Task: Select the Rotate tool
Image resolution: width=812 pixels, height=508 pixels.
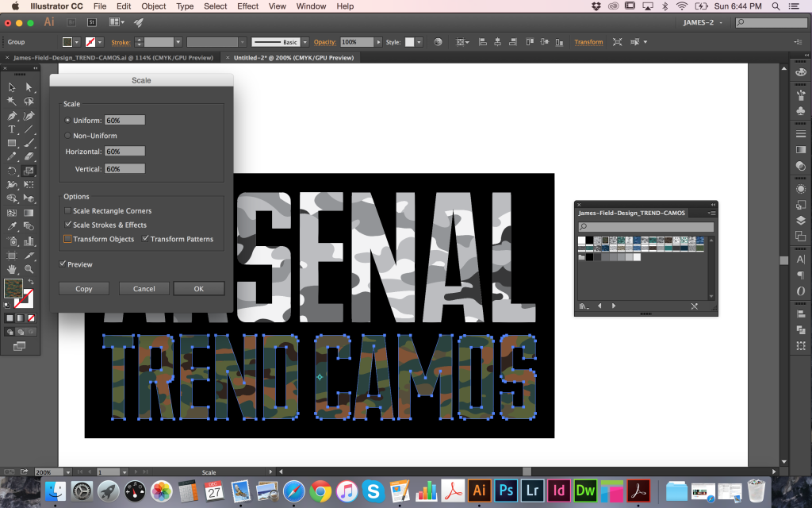Action: [12, 171]
